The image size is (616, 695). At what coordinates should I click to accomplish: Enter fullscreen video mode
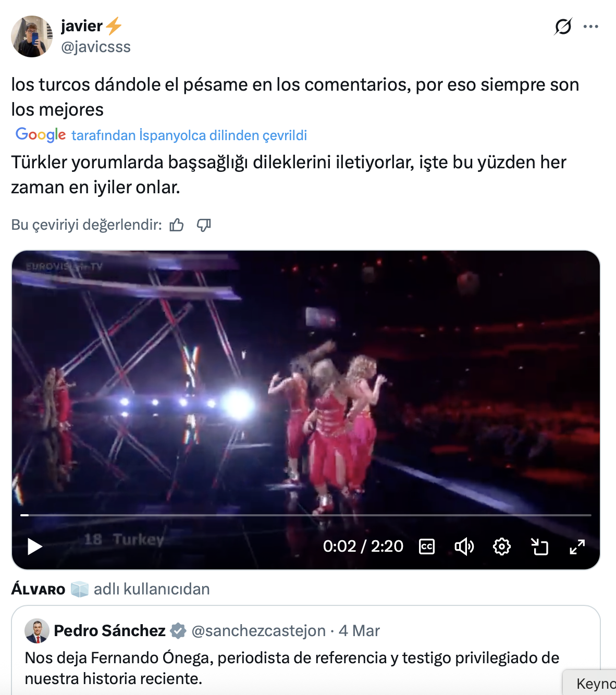[577, 547]
